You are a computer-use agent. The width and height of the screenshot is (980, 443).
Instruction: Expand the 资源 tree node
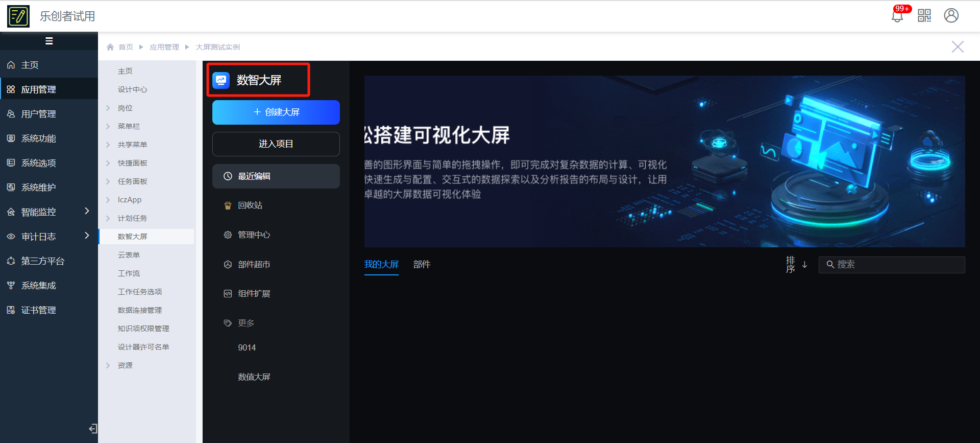[x=108, y=366]
